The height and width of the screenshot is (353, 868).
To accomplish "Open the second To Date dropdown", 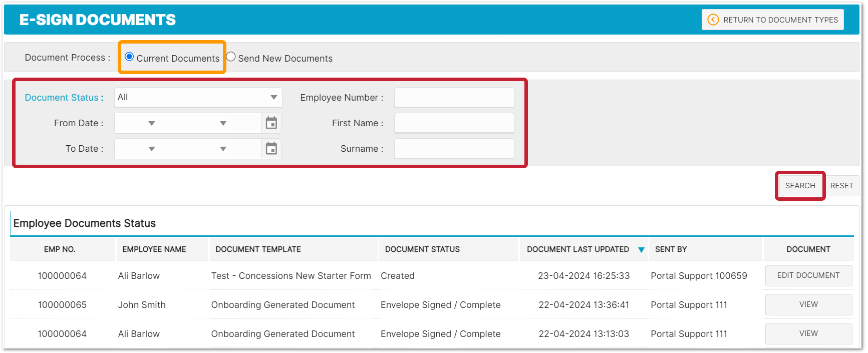I will tap(223, 149).
